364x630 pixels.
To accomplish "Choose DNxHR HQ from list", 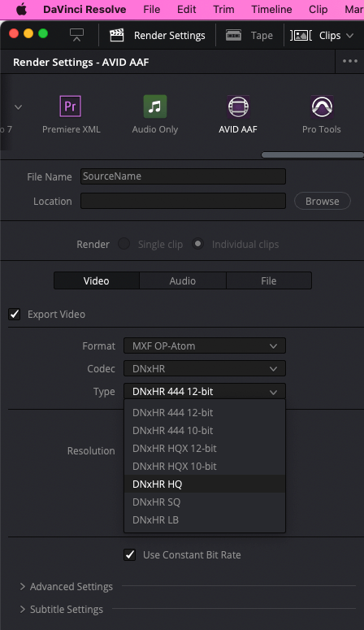I will tap(205, 484).
